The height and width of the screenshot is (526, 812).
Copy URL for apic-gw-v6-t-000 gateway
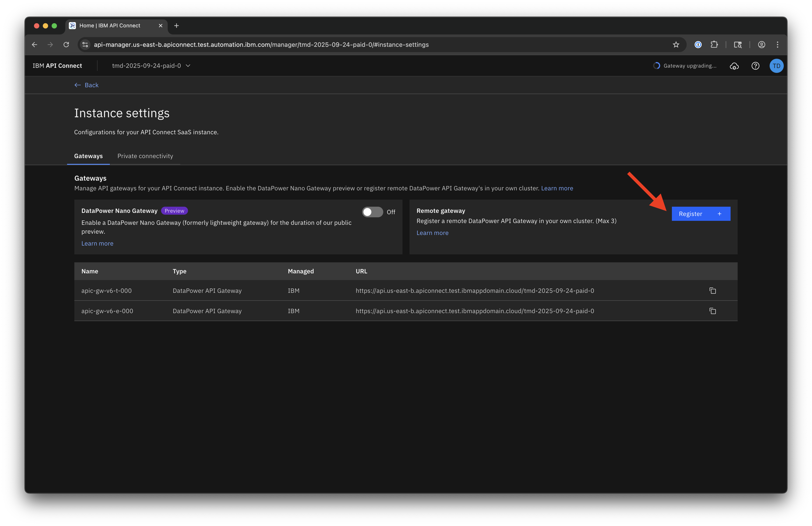pos(712,290)
